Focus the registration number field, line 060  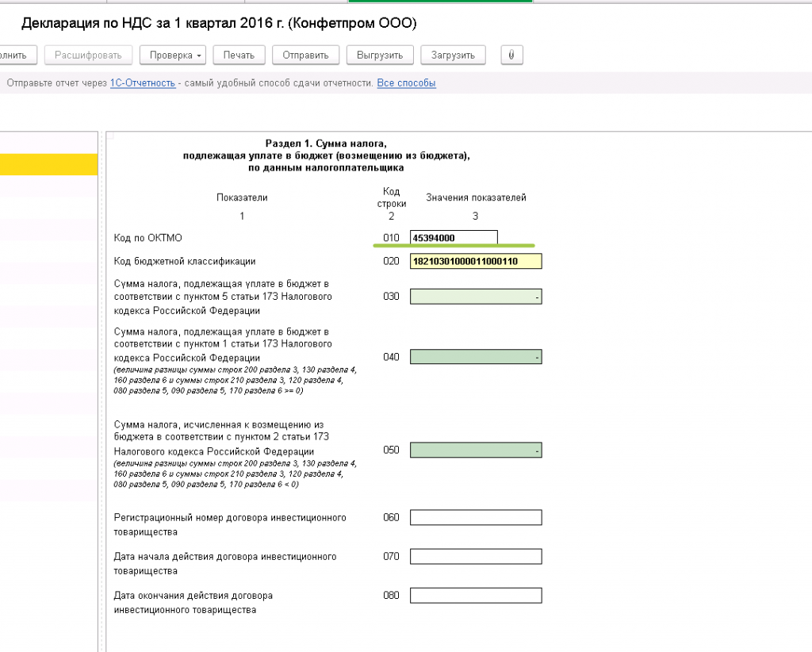[x=476, y=518]
